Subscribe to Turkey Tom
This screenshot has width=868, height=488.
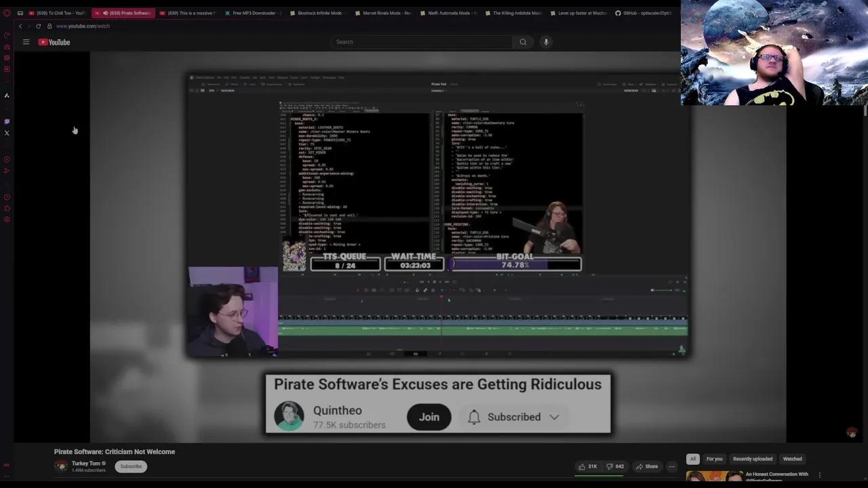pyautogui.click(x=131, y=466)
